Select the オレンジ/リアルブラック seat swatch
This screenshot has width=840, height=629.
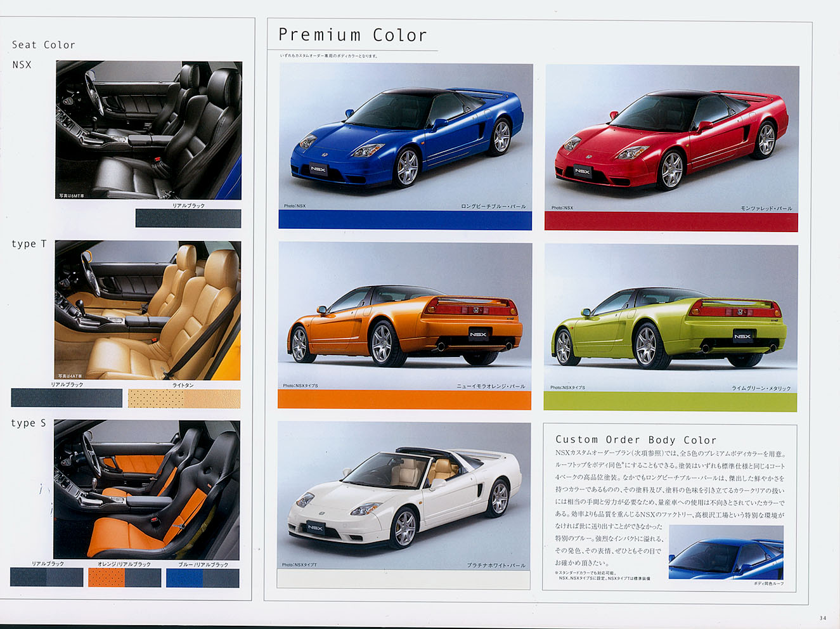(124, 577)
